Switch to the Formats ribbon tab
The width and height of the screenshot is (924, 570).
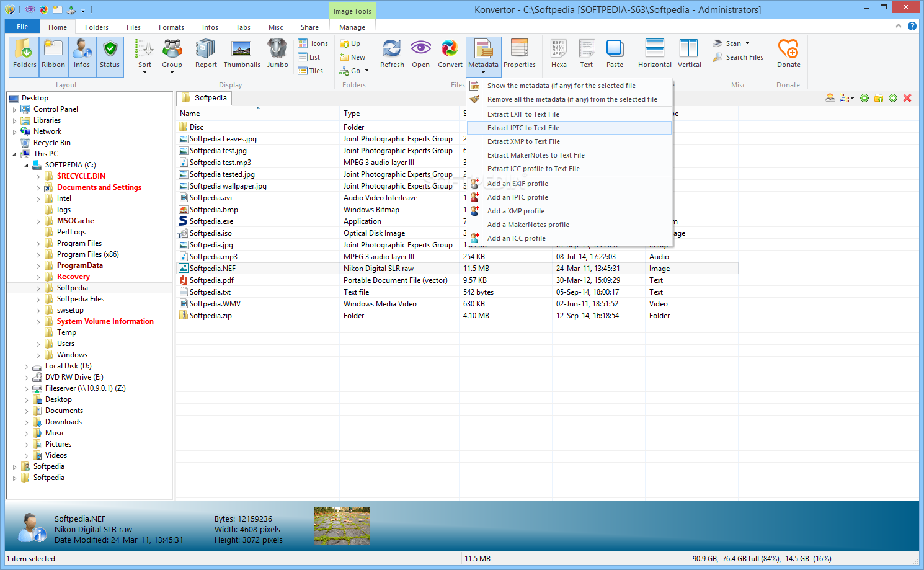tap(171, 27)
